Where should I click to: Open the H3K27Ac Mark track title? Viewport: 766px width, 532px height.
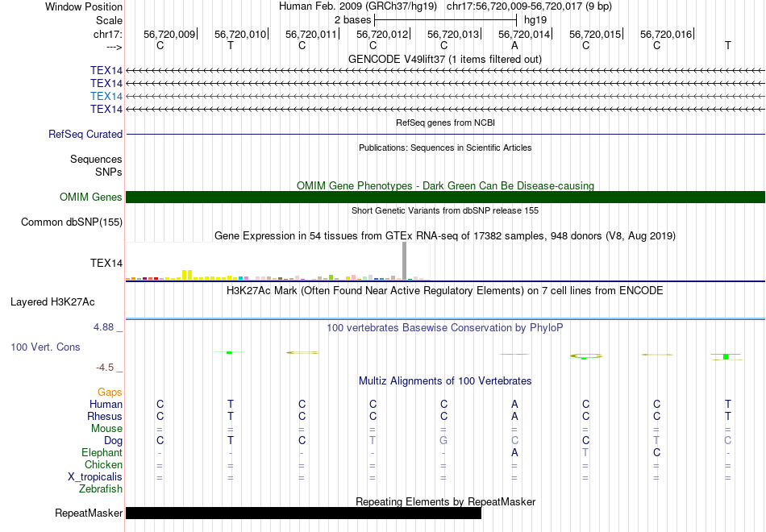(x=444, y=291)
